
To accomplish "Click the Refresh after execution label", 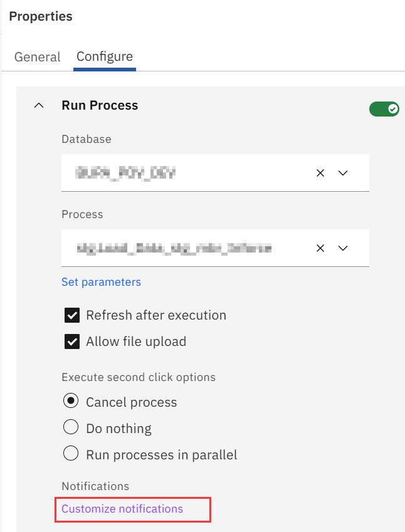I will [156, 315].
